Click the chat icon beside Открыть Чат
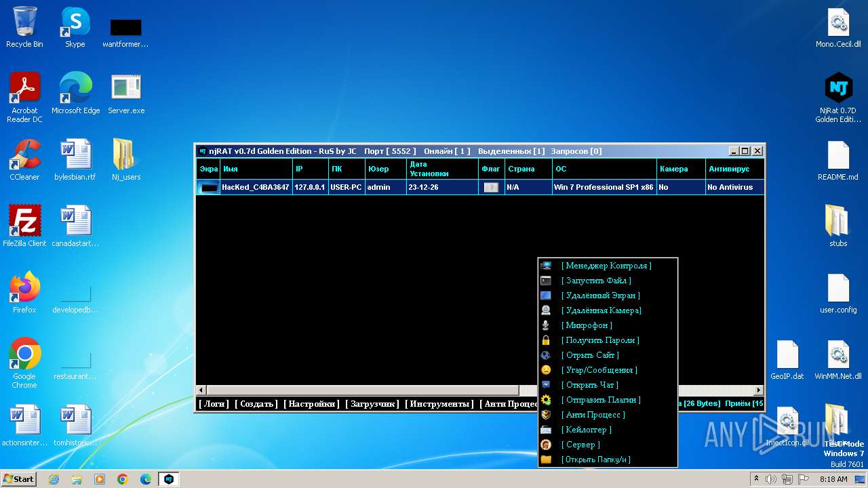868x488 pixels. point(546,385)
